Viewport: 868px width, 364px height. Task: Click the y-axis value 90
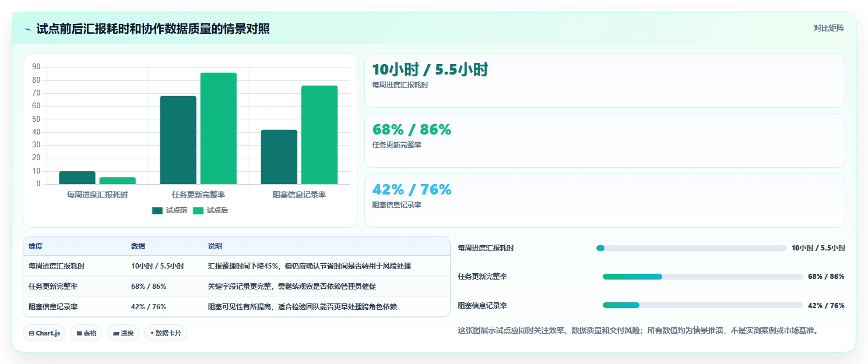coord(36,67)
